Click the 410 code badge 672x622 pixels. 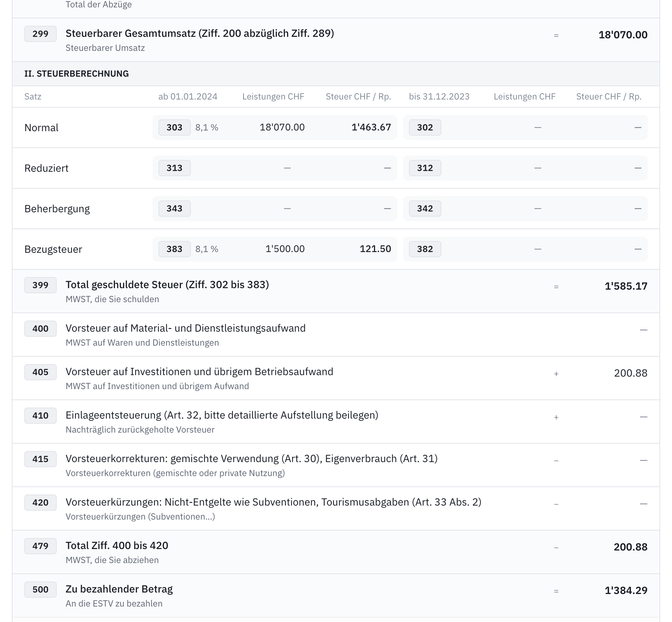[x=41, y=416]
